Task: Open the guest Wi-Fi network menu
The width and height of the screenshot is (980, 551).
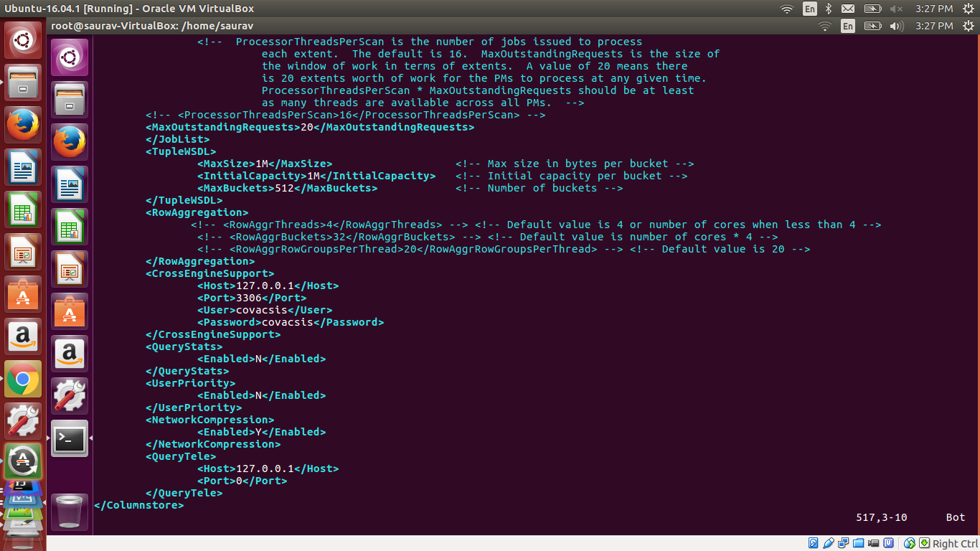Action: [x=824, y=26]
